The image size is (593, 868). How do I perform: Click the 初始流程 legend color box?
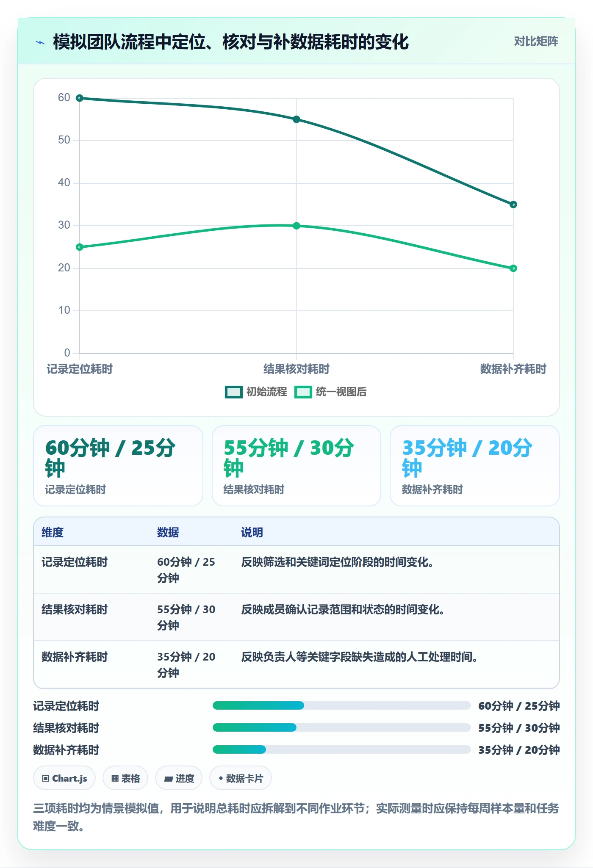[x=233, y=392]
